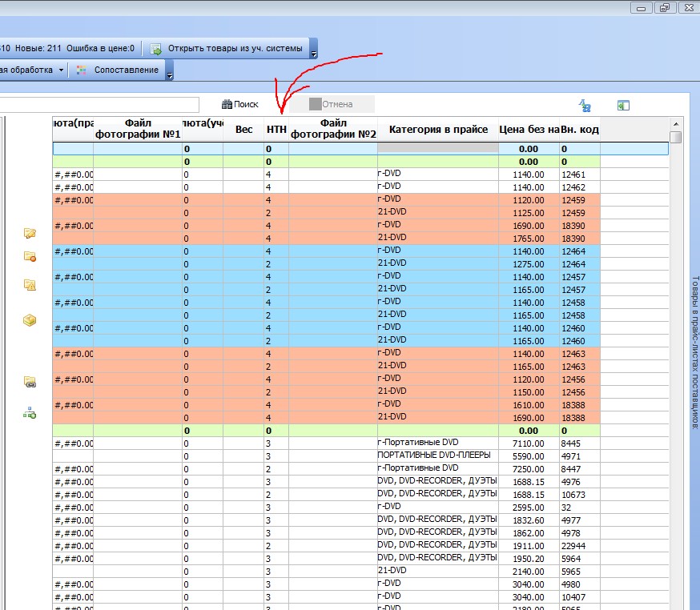Select the price cell 1275.00
The image size is (700, 610).
[x=529, y=264]
